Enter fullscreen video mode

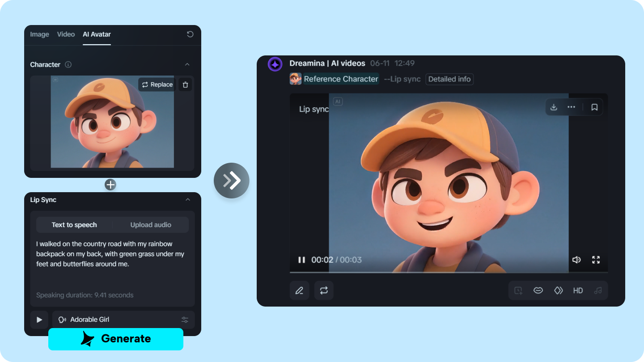[x=596, y=260]
